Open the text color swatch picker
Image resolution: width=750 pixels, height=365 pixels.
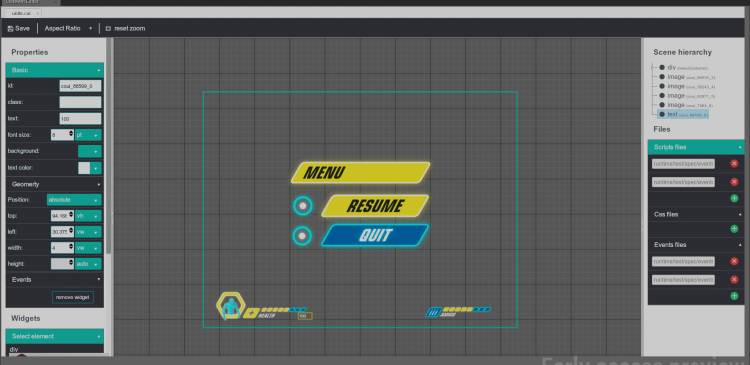pos(90,168)
